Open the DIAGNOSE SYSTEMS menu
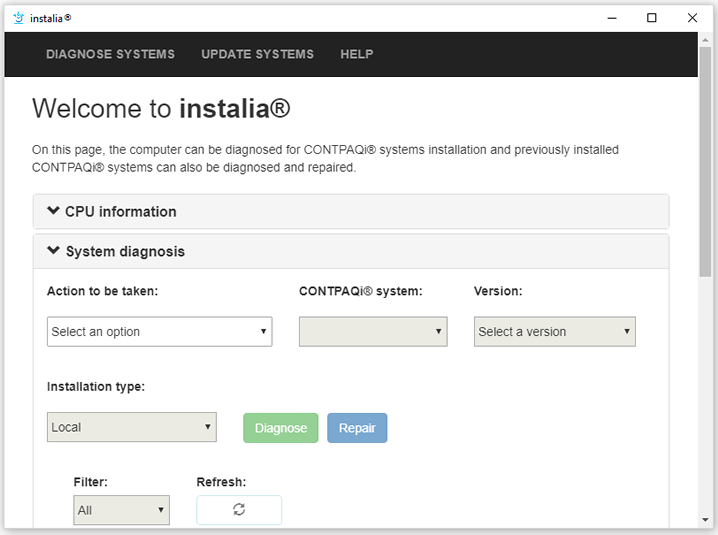The height and width of the screenshot is (535, 718). [x=110, y=54]
